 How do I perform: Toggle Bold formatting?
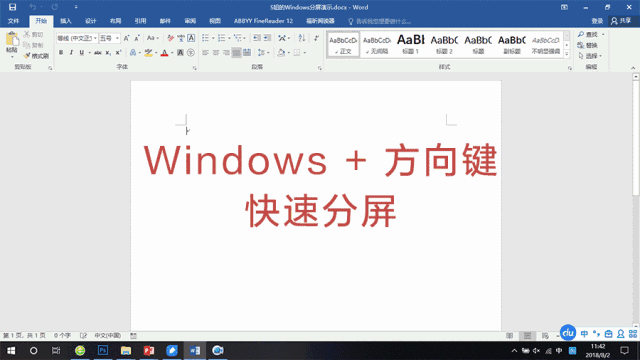pyautogui.click(x=61, y=53)
